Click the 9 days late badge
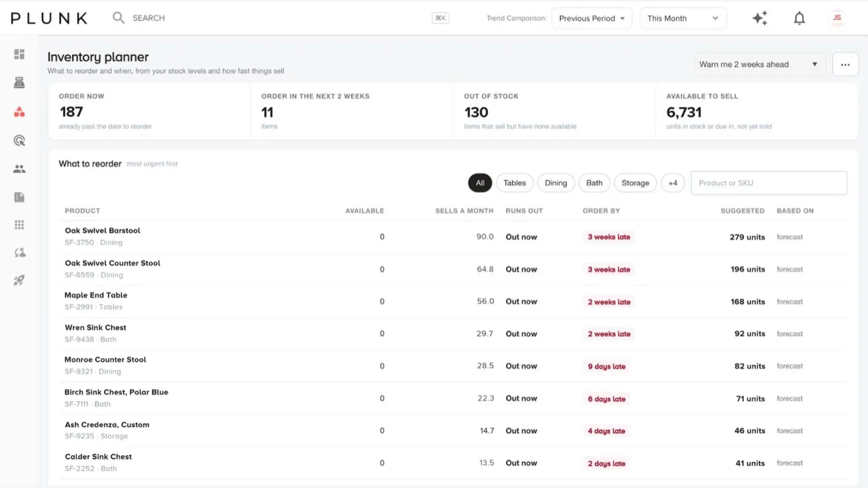Screen dimensions: 868x488 point(606,366)
